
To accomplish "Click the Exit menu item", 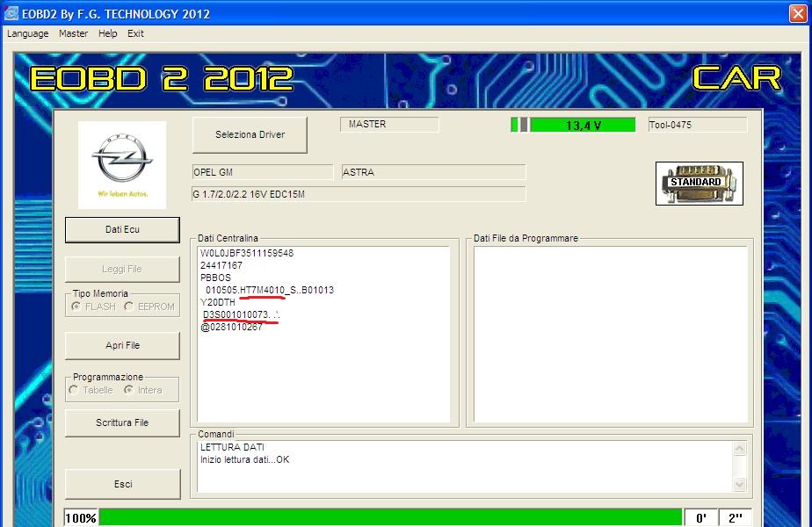I will click(x=135, y=33).
